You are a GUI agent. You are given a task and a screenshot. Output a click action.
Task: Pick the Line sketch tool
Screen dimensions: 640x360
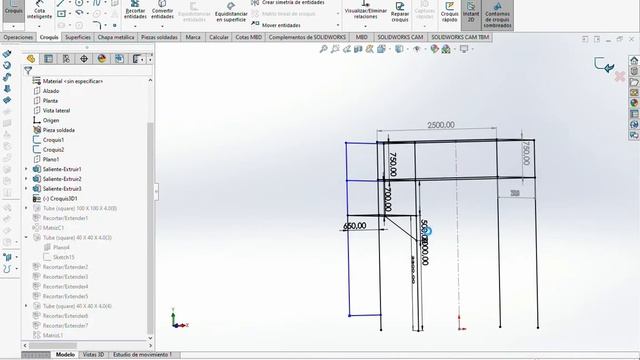[x=61, y=3]
